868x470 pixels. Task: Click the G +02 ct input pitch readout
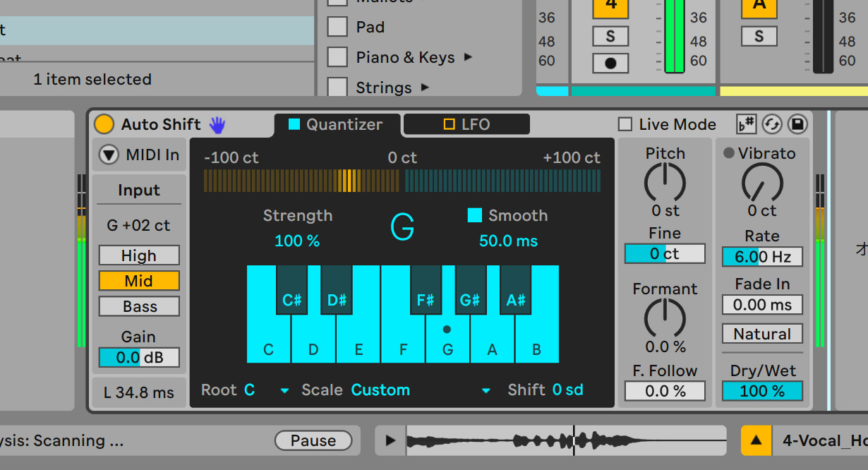pyautogui.click(x=139, y=226)
